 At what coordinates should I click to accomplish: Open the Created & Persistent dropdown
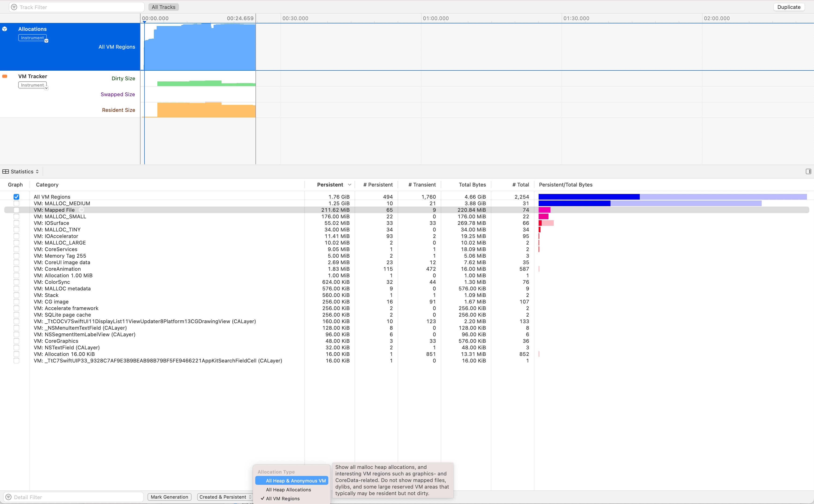click(x=225, y=497)
